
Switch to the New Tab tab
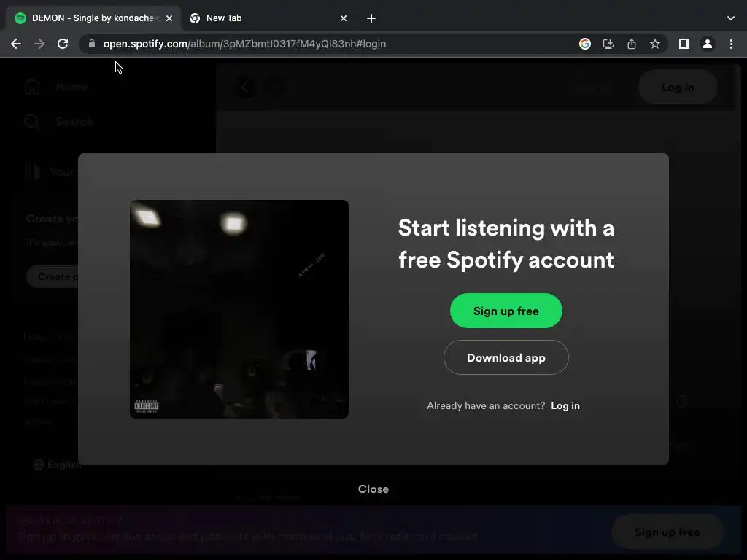(x=268, y=18)
